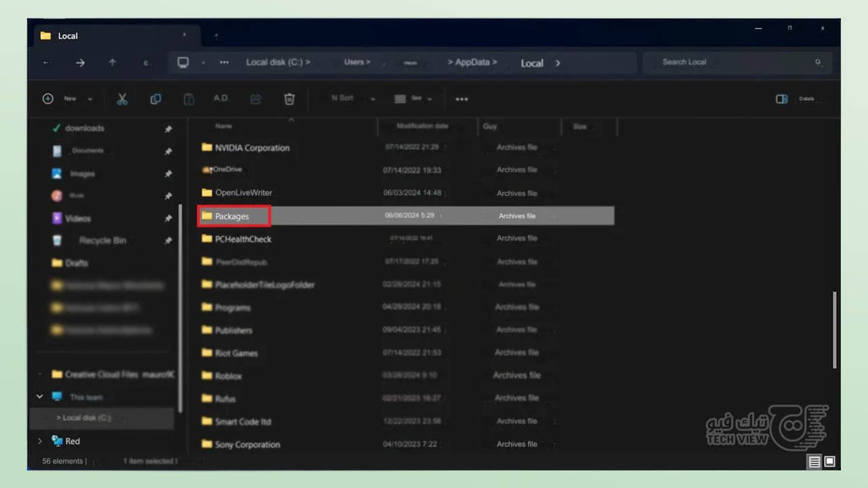The height and width of the screenshot is (488, 868).
Task: Click the Delete trash icon
Action: coord(290,99)
